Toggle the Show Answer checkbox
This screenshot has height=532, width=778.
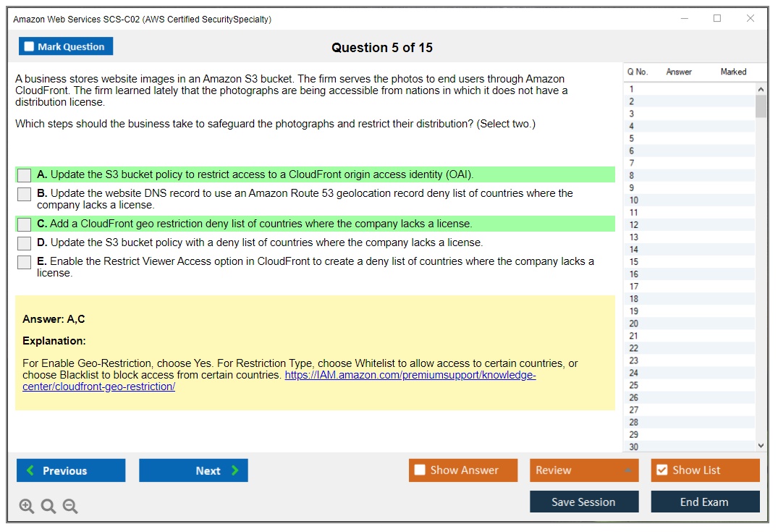coord(420,470)
